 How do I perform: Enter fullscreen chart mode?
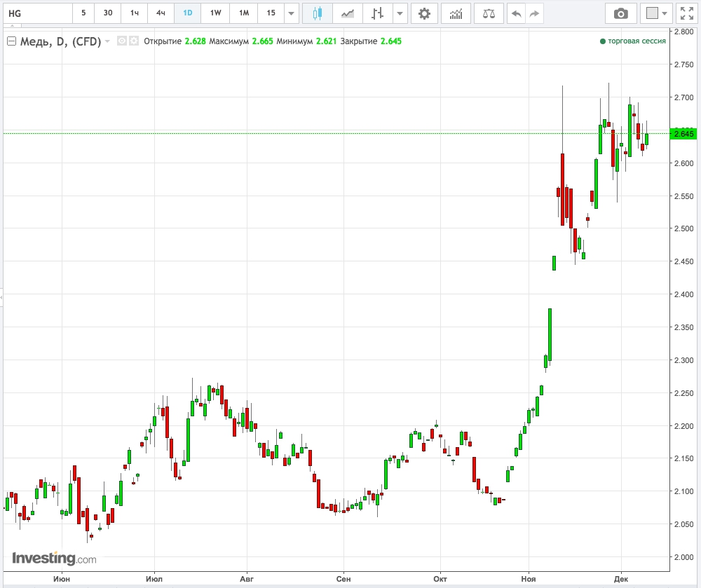tap(686, 13)
